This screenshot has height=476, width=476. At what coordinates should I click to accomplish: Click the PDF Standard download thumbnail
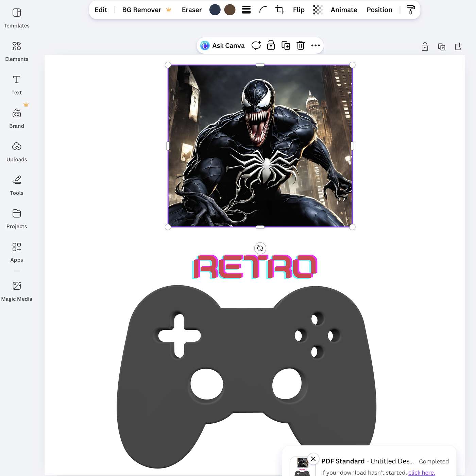pyautogui.click(x=302, y=467)
